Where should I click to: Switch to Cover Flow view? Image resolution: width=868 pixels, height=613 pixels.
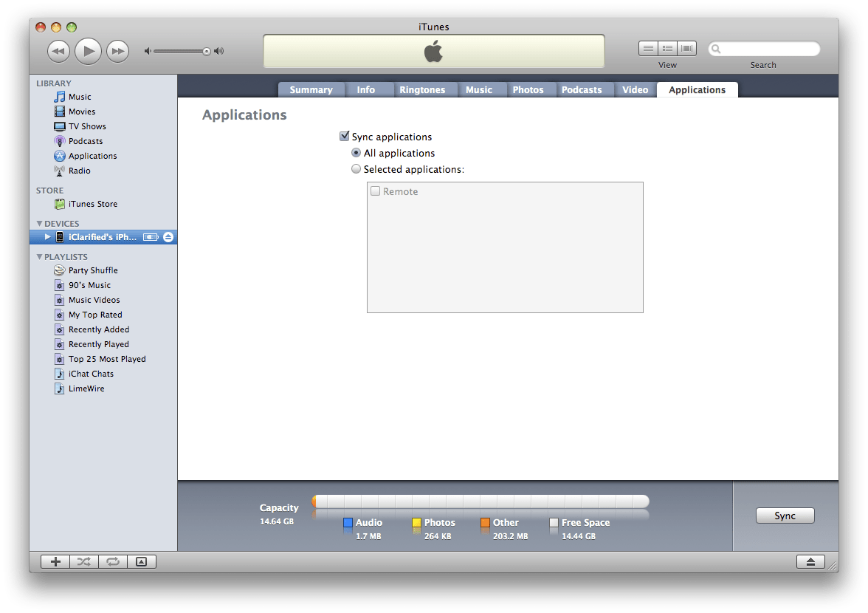tap(686, 49)
